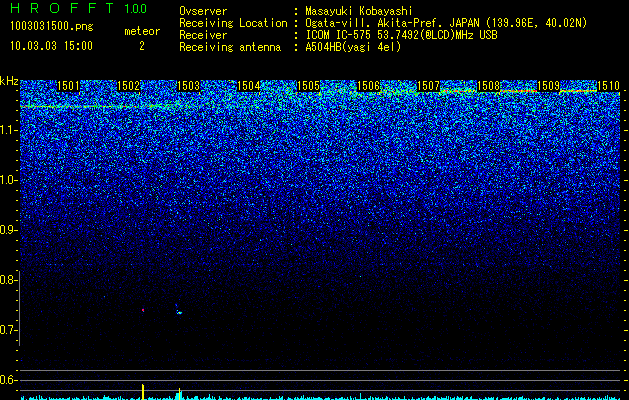This screenshot has width=629, height=400.
Task: Click the receiver text ICOM IC-575
Action: coord(340,35)
